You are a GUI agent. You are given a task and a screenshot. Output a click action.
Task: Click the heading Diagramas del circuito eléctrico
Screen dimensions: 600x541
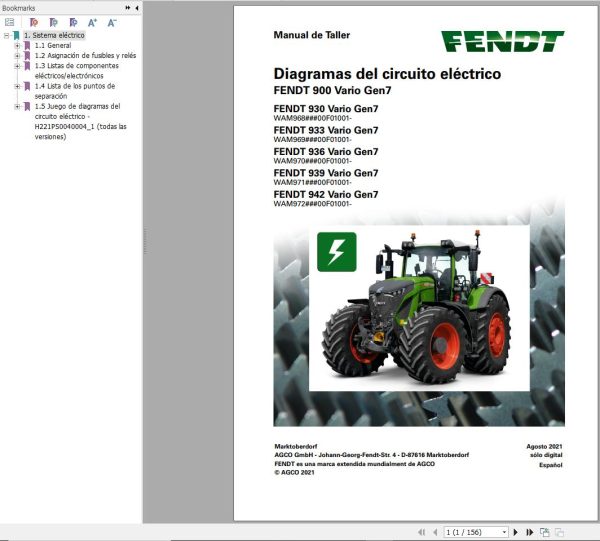click(387, 73)
